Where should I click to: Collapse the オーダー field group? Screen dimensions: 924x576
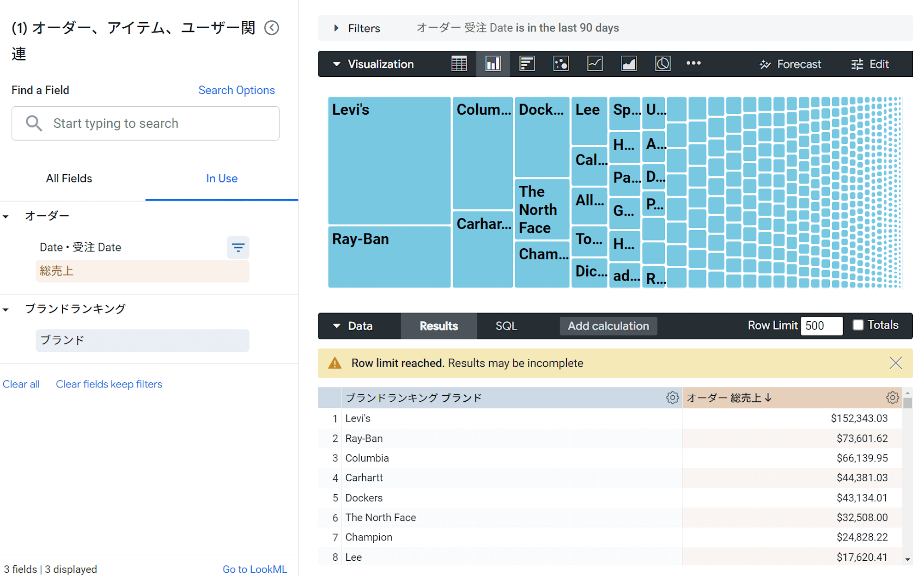6,216
